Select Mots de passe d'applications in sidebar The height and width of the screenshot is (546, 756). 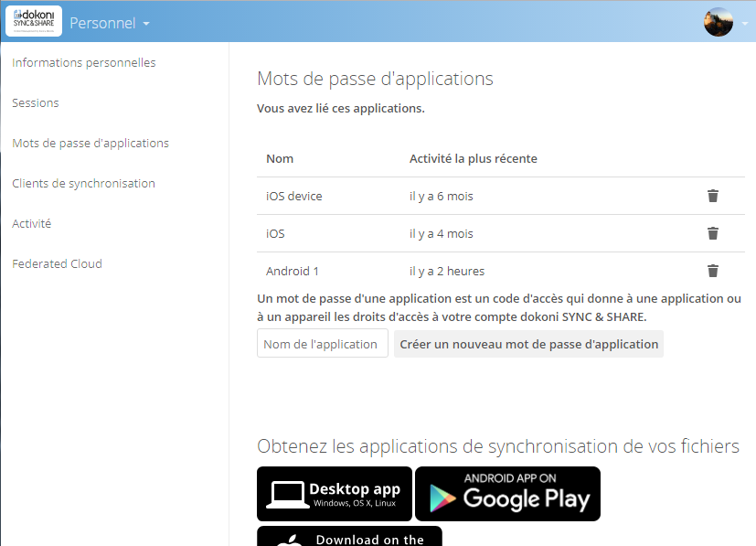(91, 144)
